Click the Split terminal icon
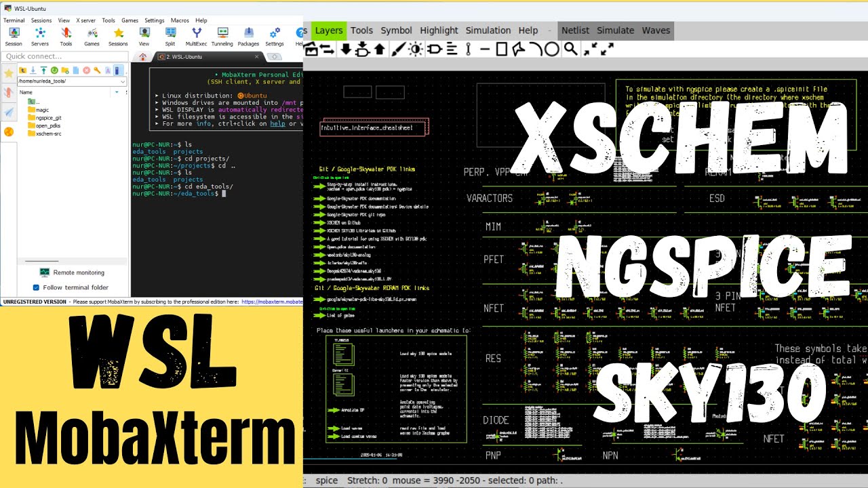Image resolution: width=868 pixels, height=488 pixels. [170, 37]
